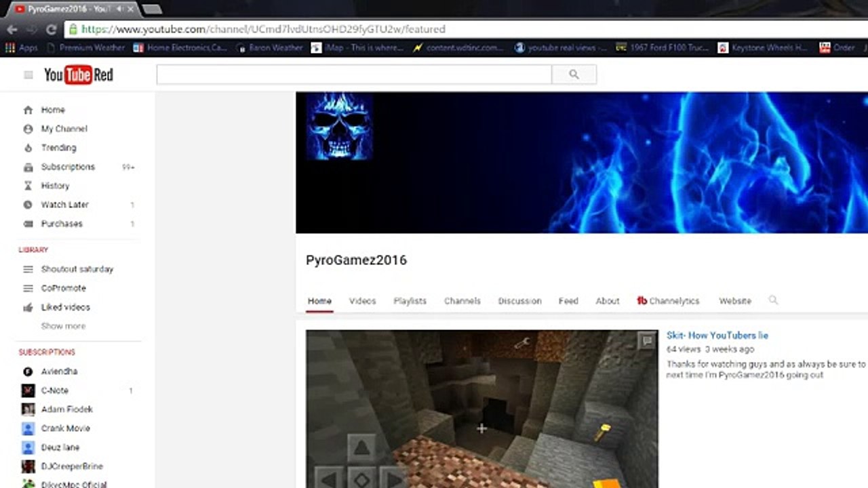Open the 1967 Ford F100 Truck bookmark
868x488 pixels.
[663, 47]
